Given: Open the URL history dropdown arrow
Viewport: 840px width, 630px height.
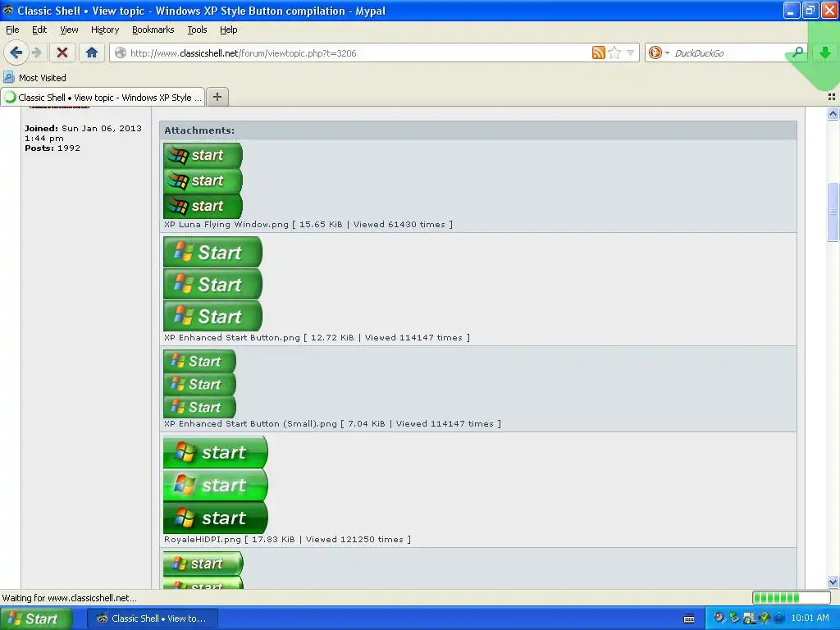Looking at the screenshot, I should coord(631,52).
